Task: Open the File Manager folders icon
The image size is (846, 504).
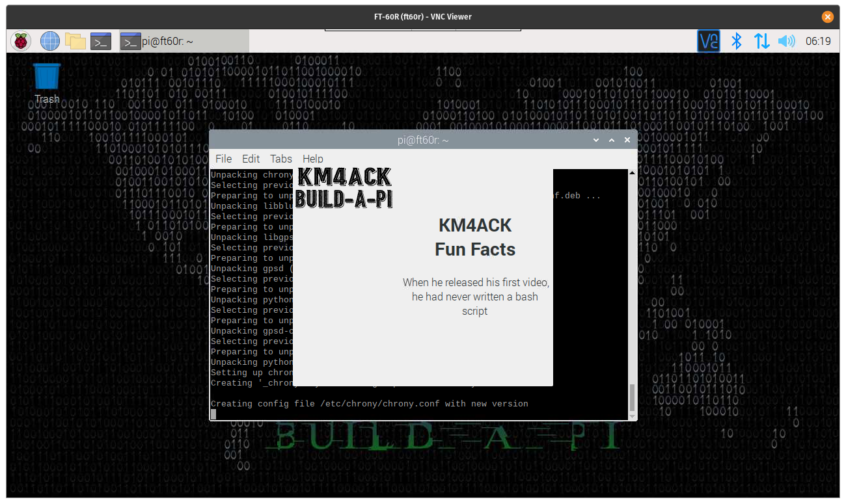Action: tap(75, 41)
